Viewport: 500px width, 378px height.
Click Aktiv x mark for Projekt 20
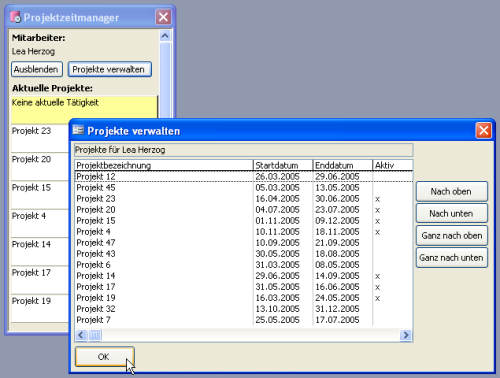click(377, 210)
